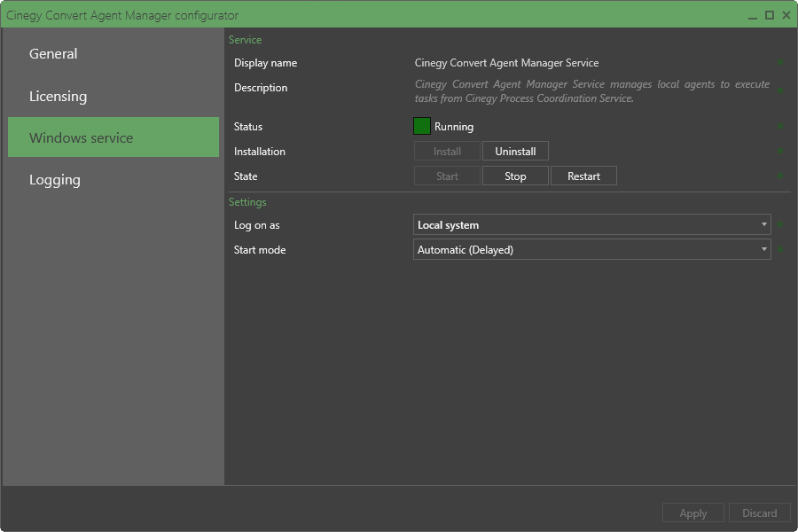Click the Start mode label
This screenshot has width=798, height=532.
click(260, 250)
